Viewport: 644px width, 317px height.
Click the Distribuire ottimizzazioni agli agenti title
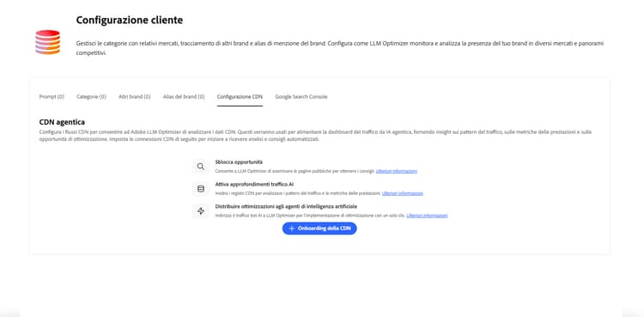pos(286,206)
